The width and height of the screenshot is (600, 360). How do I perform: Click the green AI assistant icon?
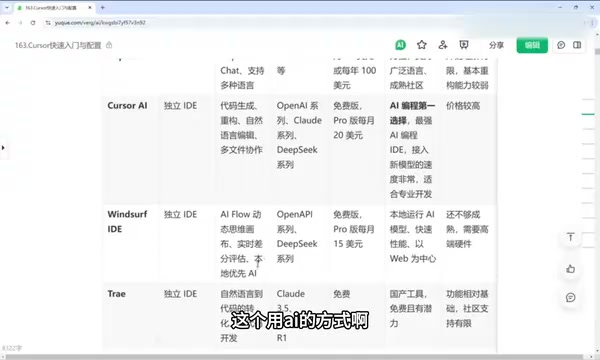pyautogui.click(x=400, y=45)
